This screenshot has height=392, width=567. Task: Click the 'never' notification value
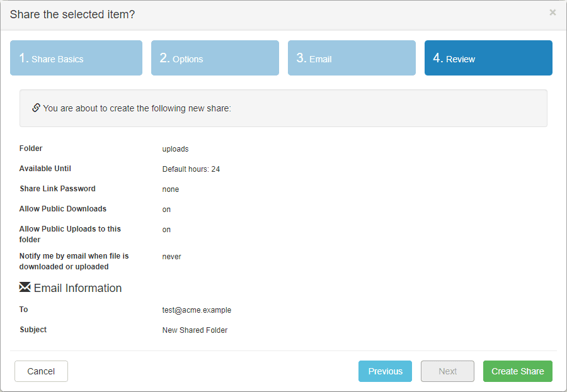172,257
